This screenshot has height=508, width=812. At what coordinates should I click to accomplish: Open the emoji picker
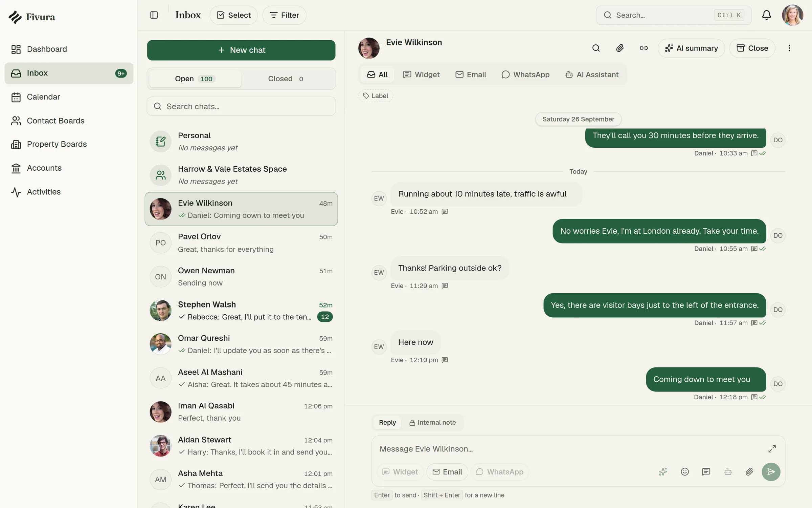[684, 472]
